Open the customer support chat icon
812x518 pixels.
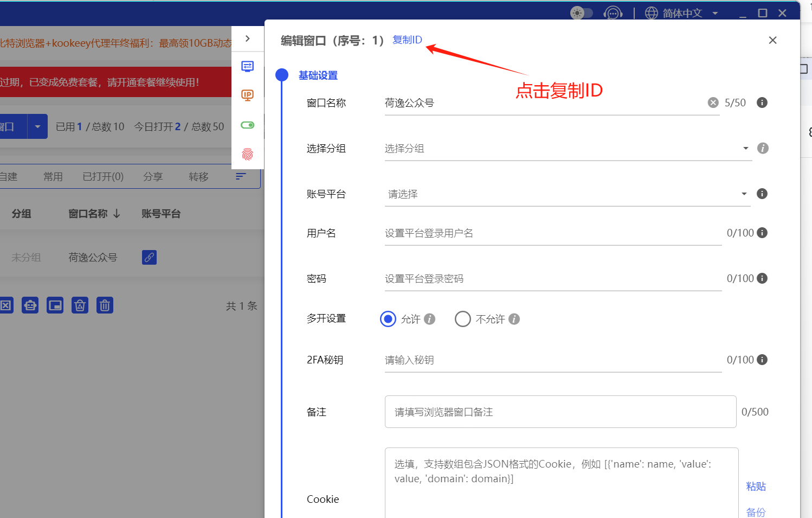click(x=613, y=13)
